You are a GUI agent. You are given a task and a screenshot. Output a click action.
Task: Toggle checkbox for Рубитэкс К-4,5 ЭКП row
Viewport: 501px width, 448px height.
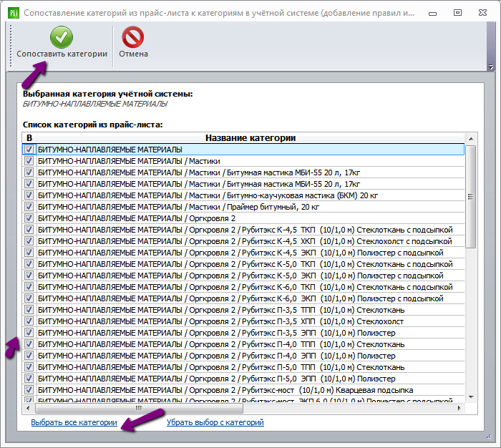[29, 253]
